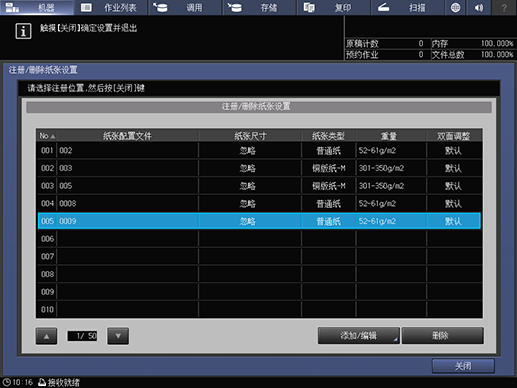Image resolution: width=517 pixels, height=388 pixels.
Task: Select row 001 with profile 002
Action: pyautogui.click(x=259, y=151)
